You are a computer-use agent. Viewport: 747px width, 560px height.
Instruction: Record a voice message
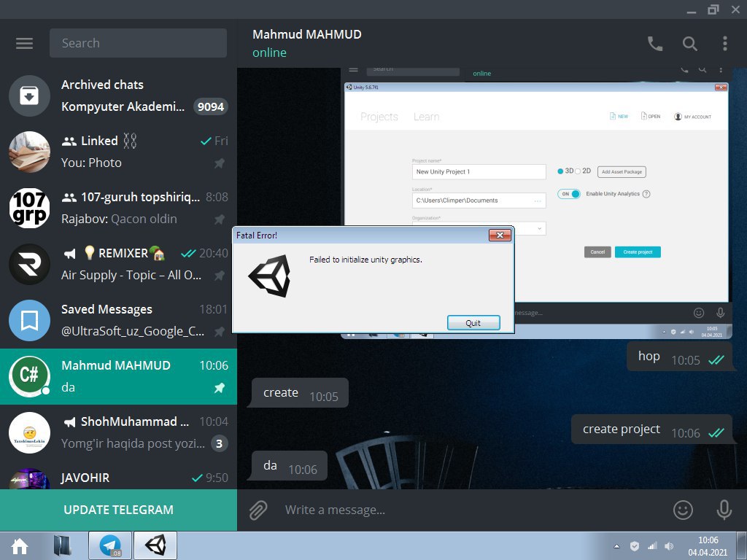click(724, 510)
